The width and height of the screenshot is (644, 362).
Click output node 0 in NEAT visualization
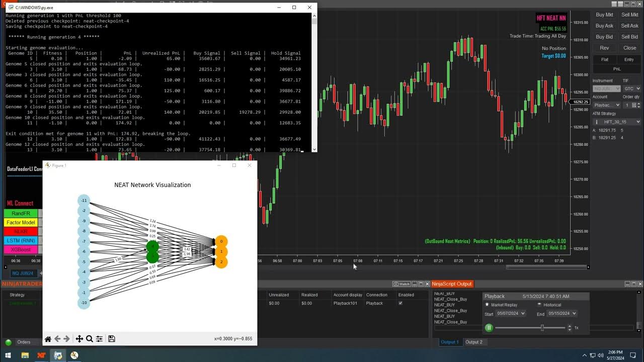point(221,241)
